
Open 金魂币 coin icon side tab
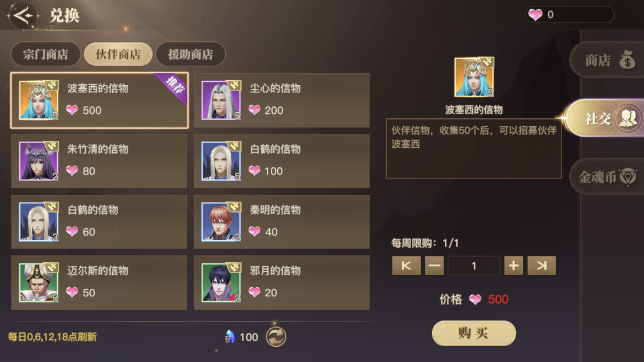point(607,177)
